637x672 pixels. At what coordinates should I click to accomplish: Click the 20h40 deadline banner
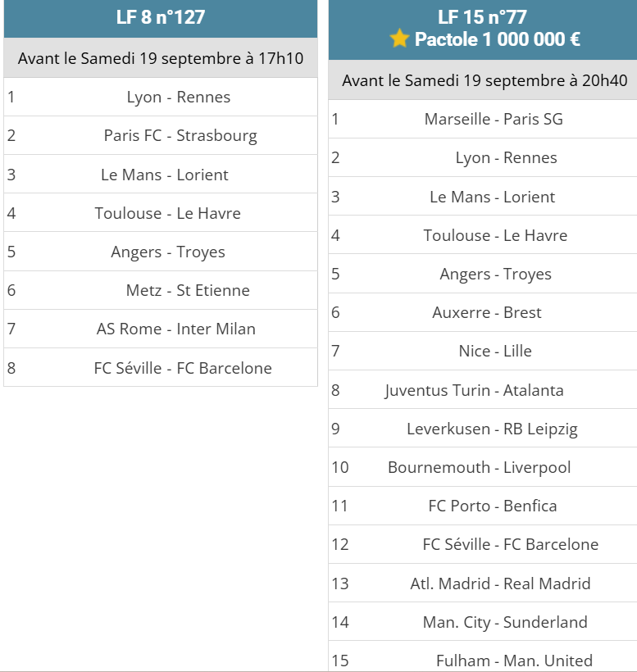click(x=483, y=80)
